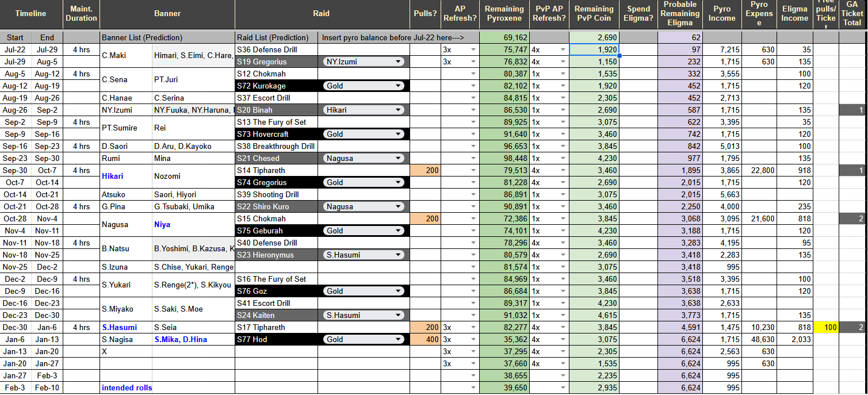The width and height of the screenshot is (868, 395).
Task: Open the NY.Izumi dropdown beside S19 Gregorius
Action: coord(363,62)
